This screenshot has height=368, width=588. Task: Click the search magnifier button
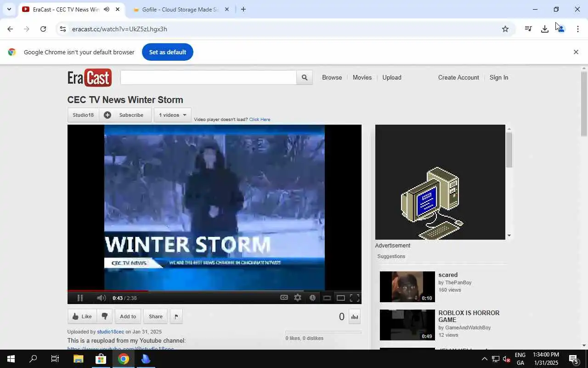click(x=305, y=78)
